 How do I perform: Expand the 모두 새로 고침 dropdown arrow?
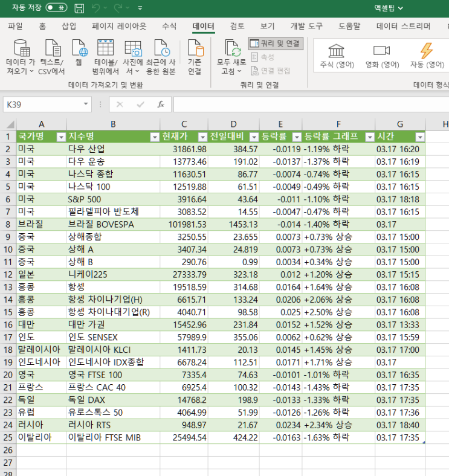pos(239,71)
